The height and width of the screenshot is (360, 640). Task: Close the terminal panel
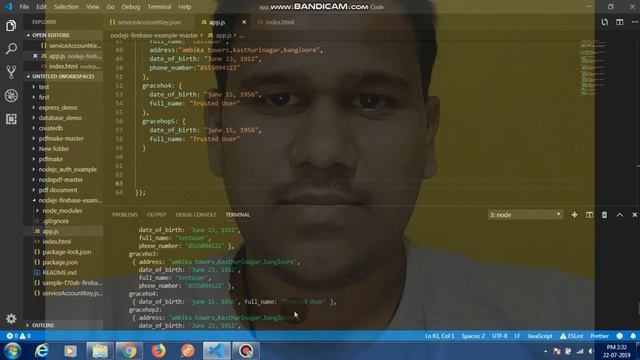634,215
